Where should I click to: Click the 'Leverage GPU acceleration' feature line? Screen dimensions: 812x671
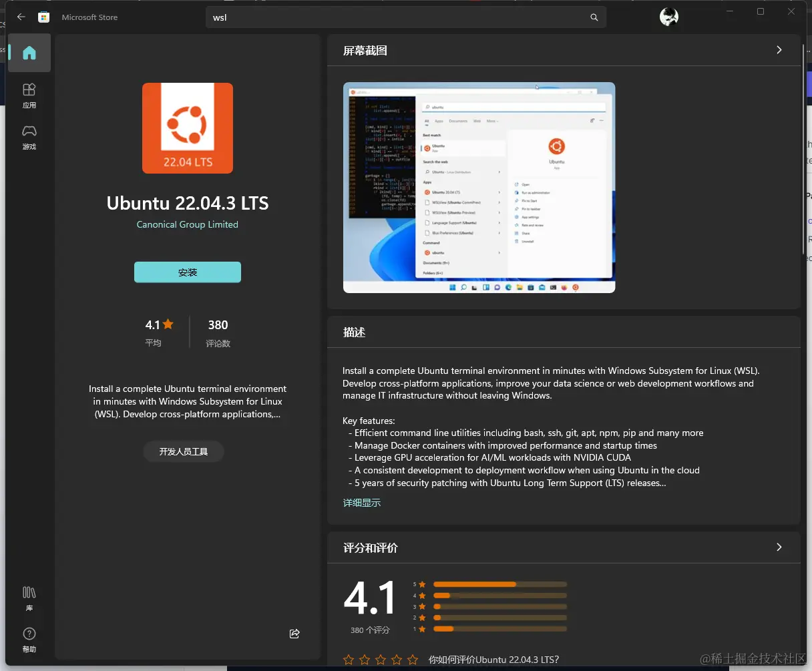click(x=489, y=458)
